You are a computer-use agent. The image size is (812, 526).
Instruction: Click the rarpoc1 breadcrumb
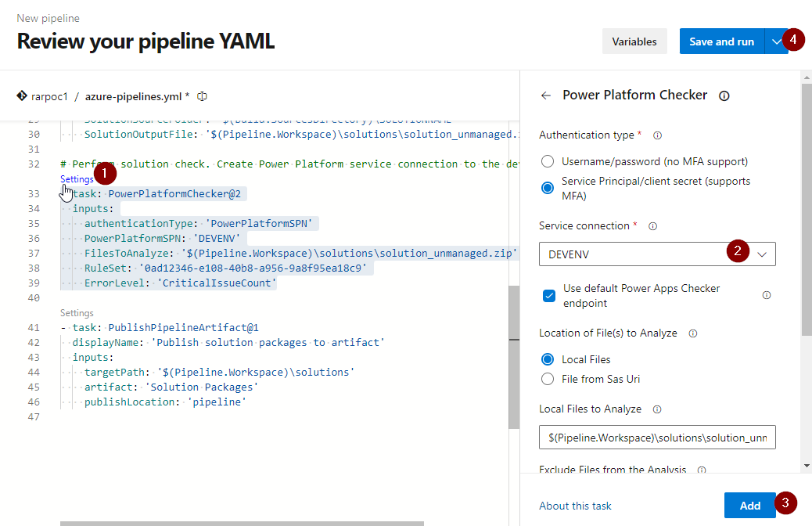tap(49, 96)
